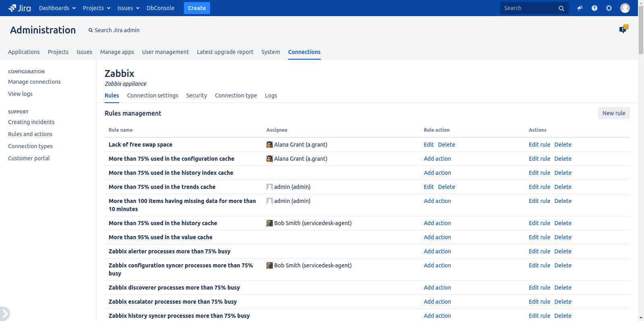644x321 pixels.
Task: Open the help question mark icon
Action: pyautogui.click(x=594, y=8)
